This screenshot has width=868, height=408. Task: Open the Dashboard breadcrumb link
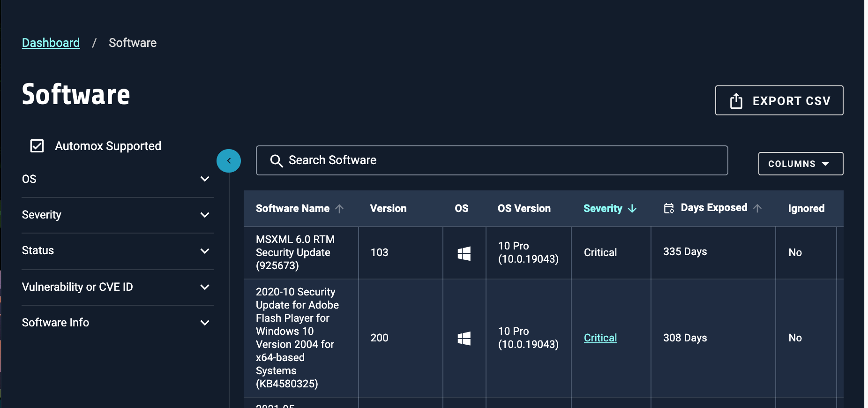pyautogui.click(x=51, y=43)
